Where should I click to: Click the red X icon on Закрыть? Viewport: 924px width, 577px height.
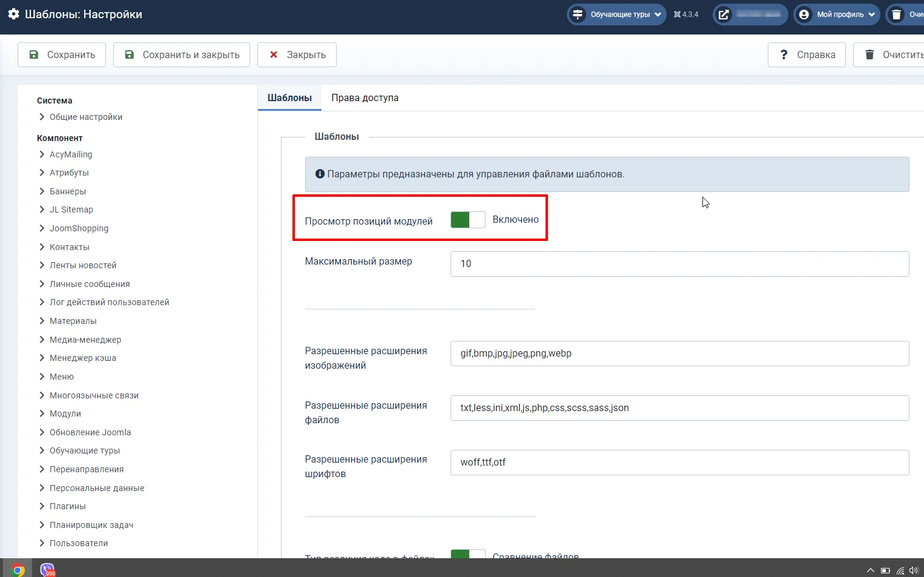pos(274,54)
